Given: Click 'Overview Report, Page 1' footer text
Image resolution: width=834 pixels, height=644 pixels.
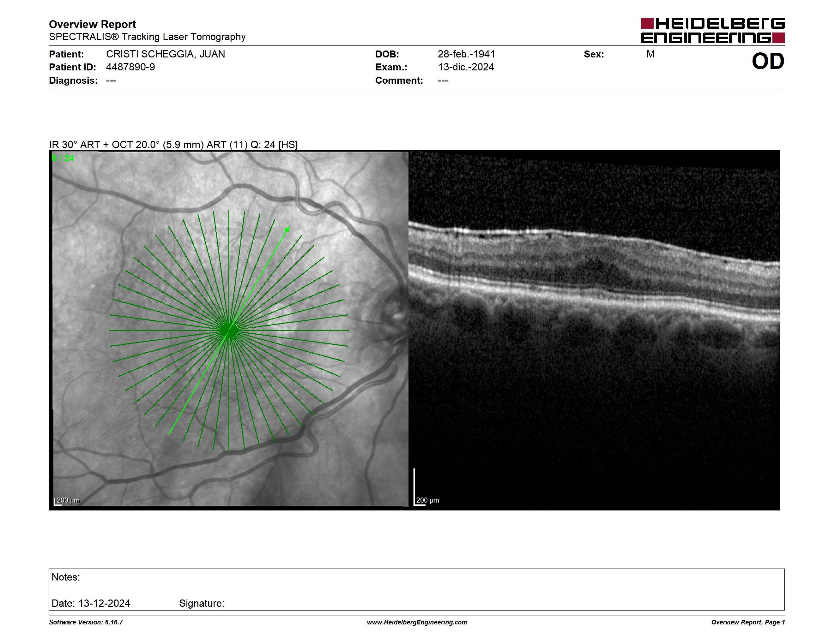Looking at the screenshot, I should (748, 622).
